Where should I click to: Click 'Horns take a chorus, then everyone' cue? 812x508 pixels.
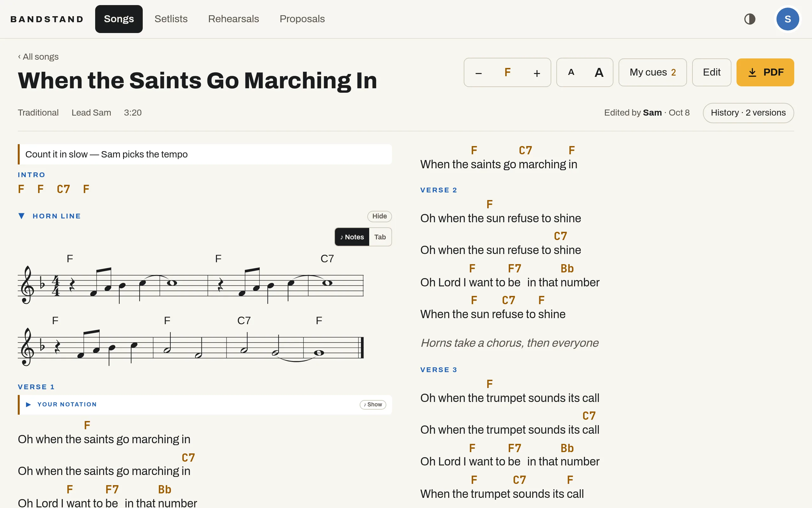click(509, 343)
